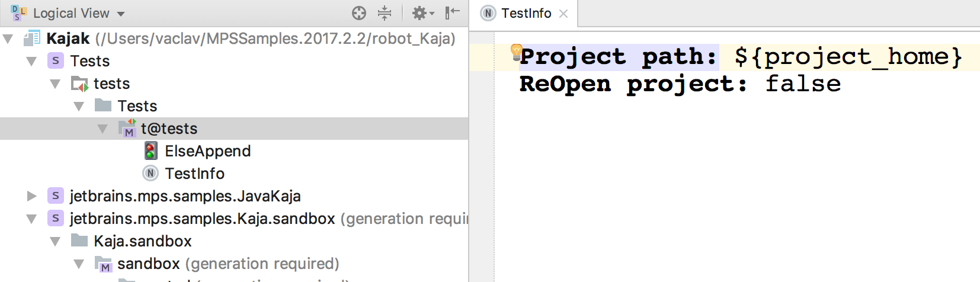The width and height of the screenshot is (980, 282).
Task: Switch to the TestInfo editor tab
Action: [526, 13]
